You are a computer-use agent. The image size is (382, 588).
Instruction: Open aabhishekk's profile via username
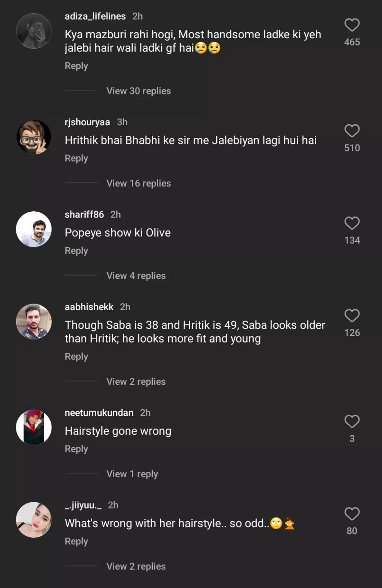[89, 307]
